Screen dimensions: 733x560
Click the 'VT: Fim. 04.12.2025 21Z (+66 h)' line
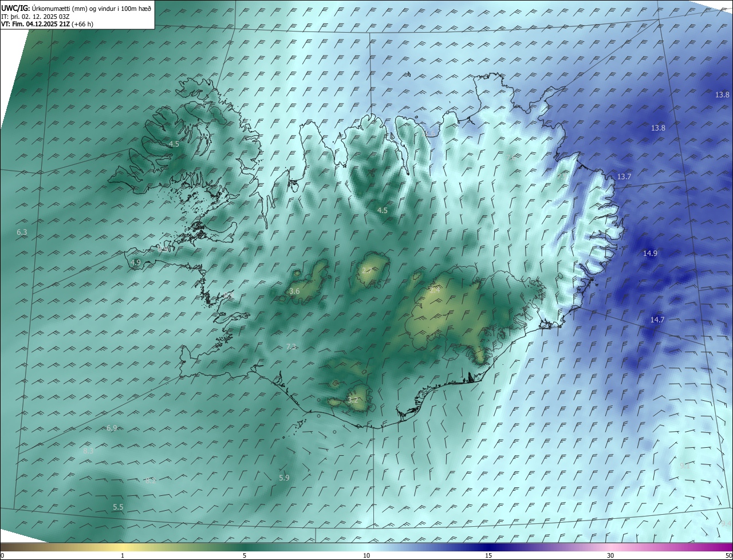click(47, 24)
